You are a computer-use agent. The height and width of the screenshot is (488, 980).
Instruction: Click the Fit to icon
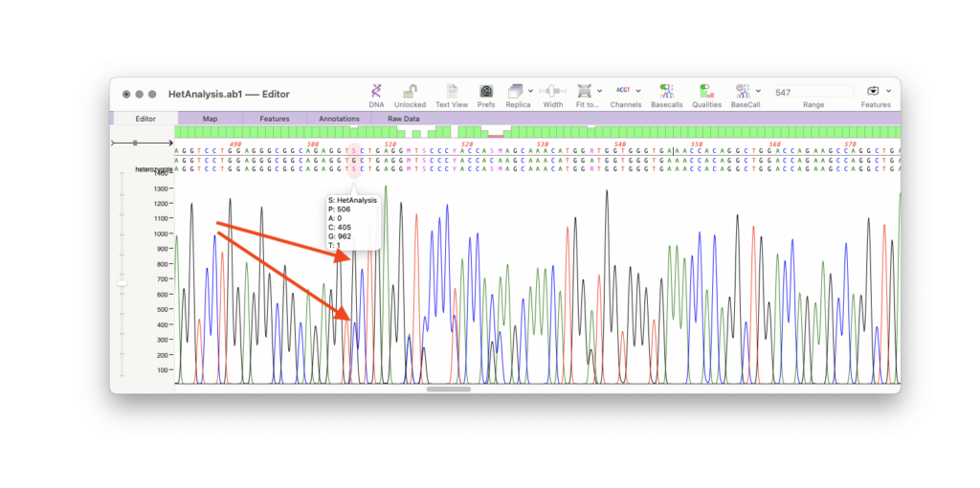(585, 91)
